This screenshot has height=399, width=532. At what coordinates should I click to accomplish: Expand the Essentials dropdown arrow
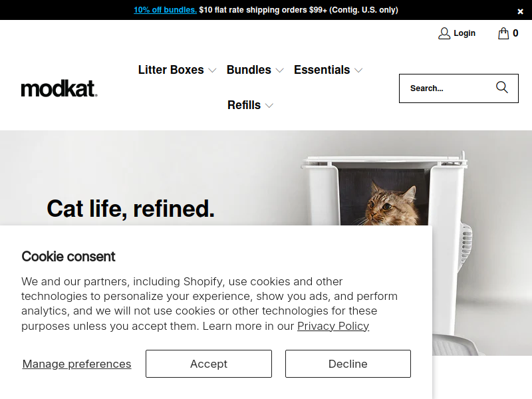pos(358,70)
